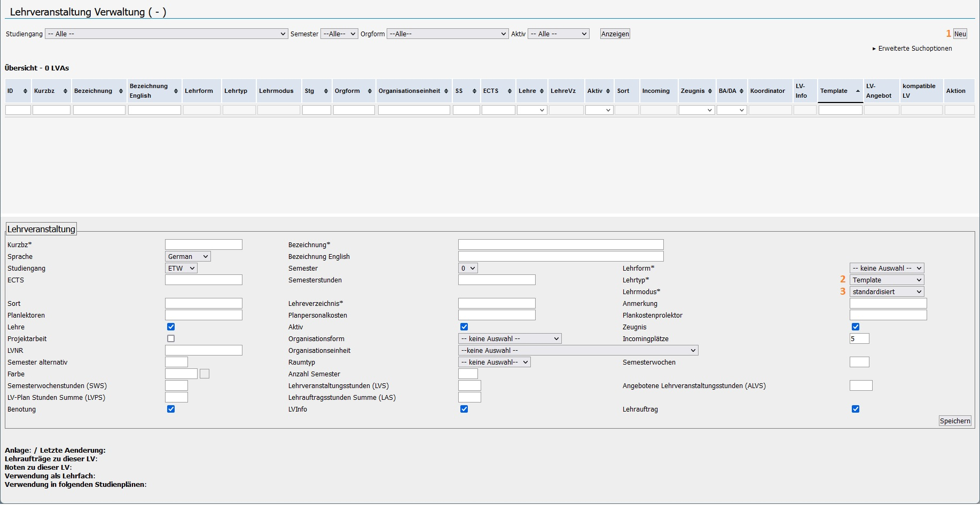Enable the Projektarbeit checkbox
Image resolution: width=980 pixels, height=505 pixels.
171,338
